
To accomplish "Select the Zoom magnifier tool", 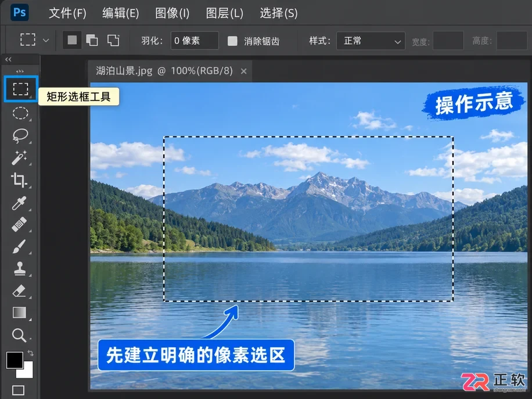I will (x=19, y=335).
